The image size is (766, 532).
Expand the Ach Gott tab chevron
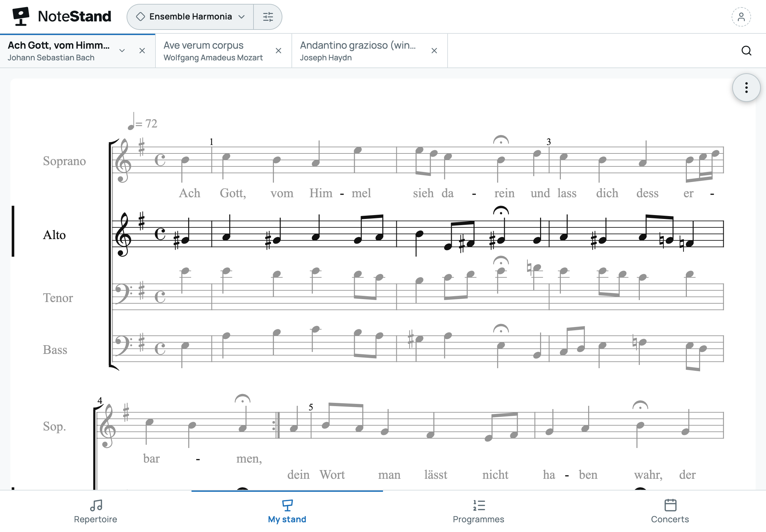pyautogui.click(x=122, y=51)
